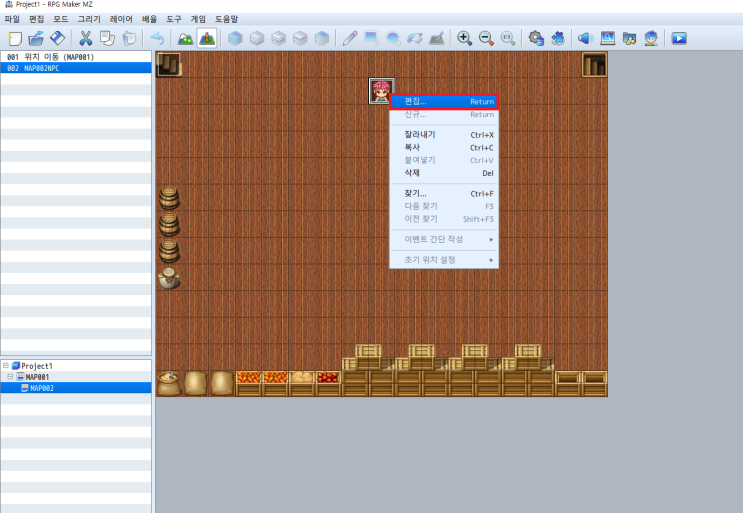Click the Zoom Out magnifier icon
This screenshot has width=743, height=513.
(486, 38)
